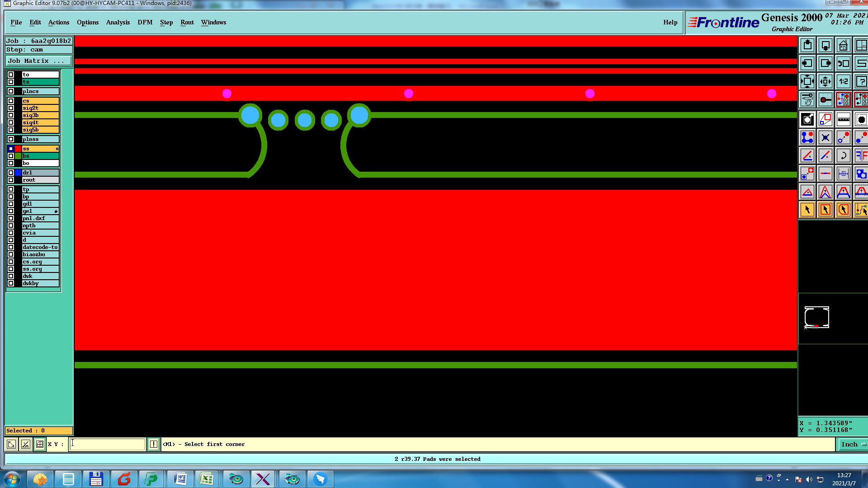Select the 'sig5b' layer row
This screenshot has width=868, height=488.
40,130
